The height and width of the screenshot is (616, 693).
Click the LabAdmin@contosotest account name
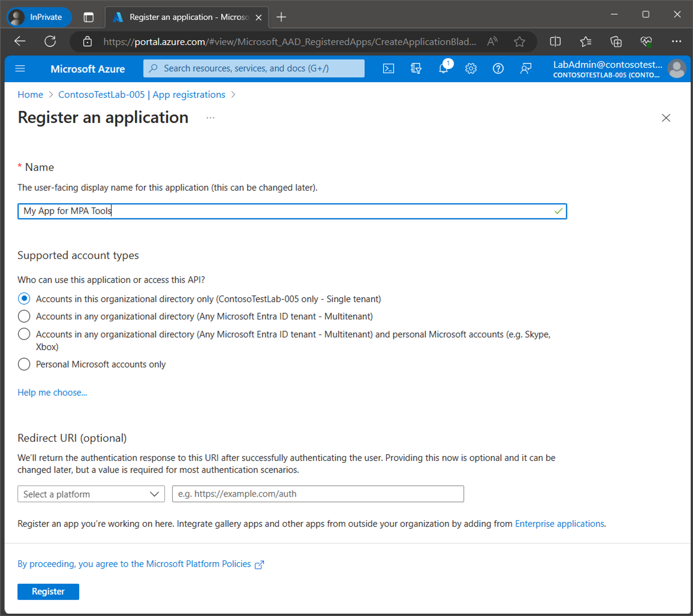tap(607, 64)
